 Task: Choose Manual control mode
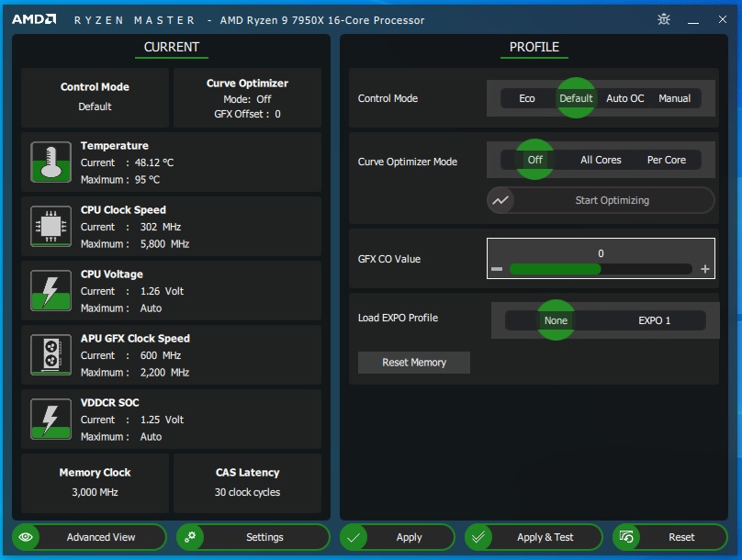click(674, 98)
